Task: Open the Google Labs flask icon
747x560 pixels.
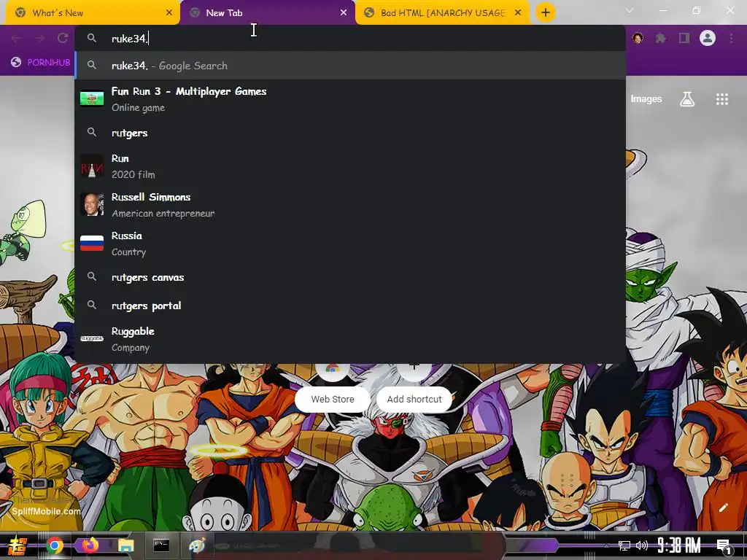Action: (687, 99)
